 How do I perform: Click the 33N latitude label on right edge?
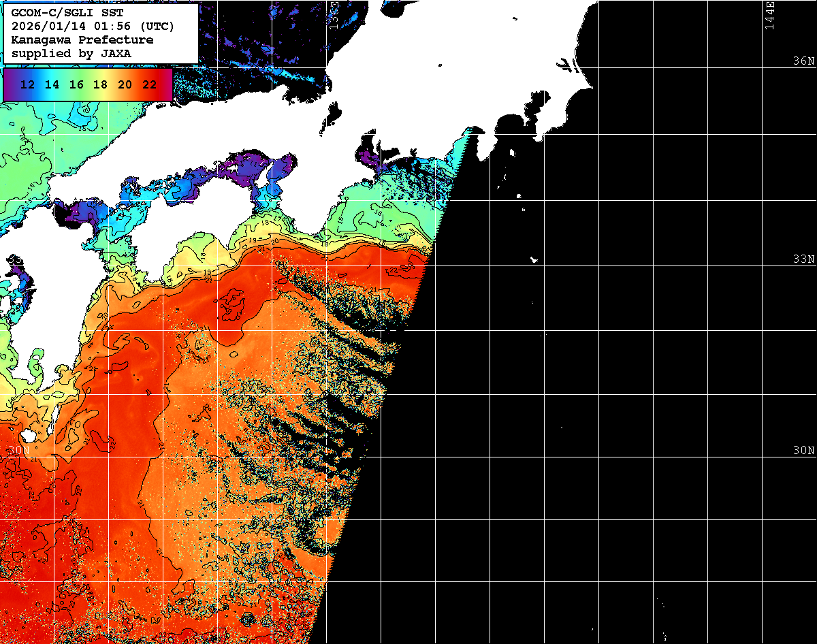pos(803,259)
